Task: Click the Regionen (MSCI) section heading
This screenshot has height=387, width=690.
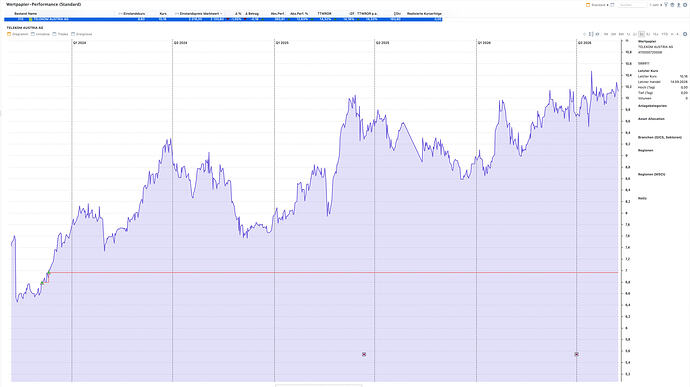Action: coord(652,174)
